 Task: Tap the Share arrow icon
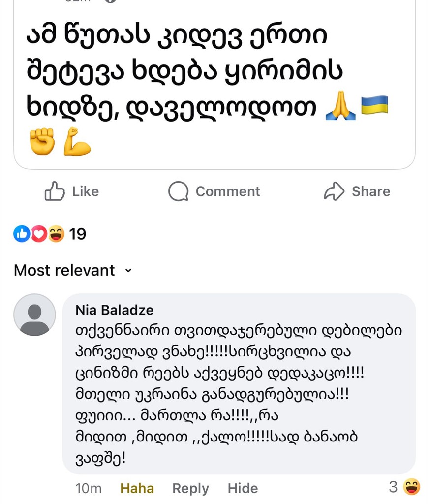(x=334, y=191)
